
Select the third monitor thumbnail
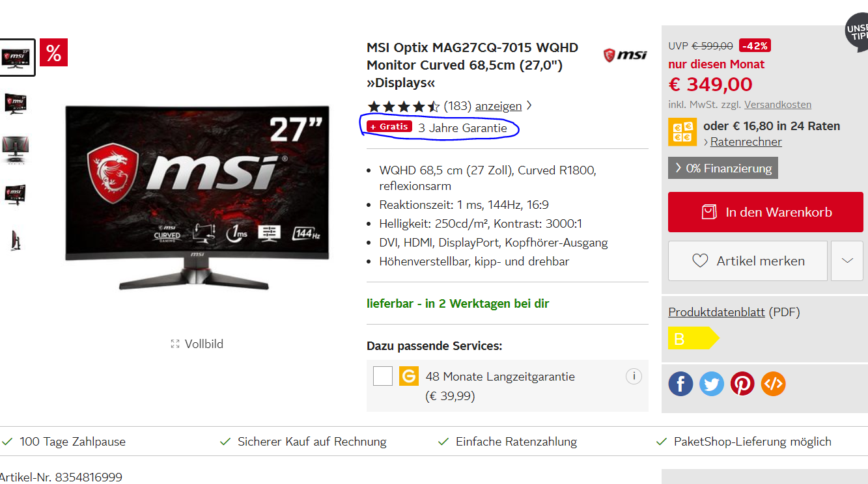(x=16, y=150)
